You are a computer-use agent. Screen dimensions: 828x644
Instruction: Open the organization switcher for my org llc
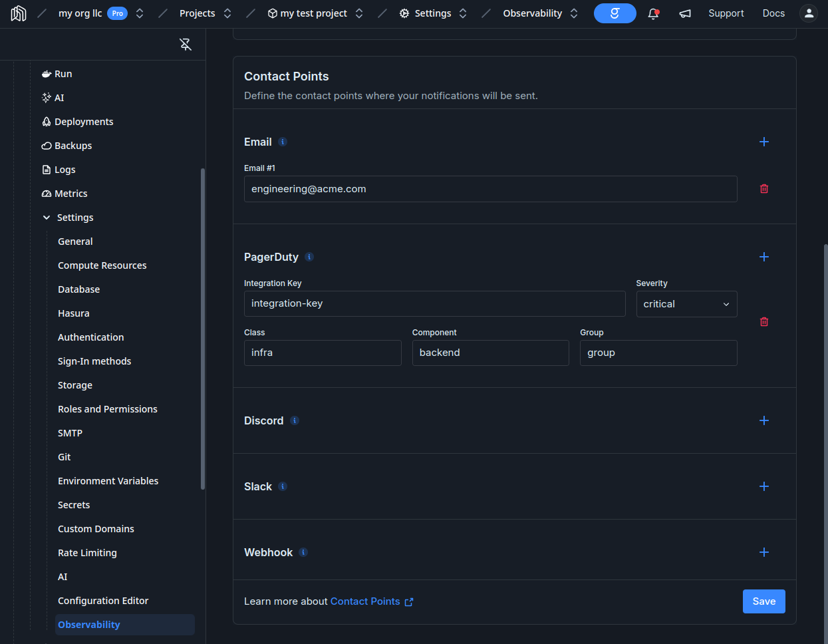[x=140, y=13]
